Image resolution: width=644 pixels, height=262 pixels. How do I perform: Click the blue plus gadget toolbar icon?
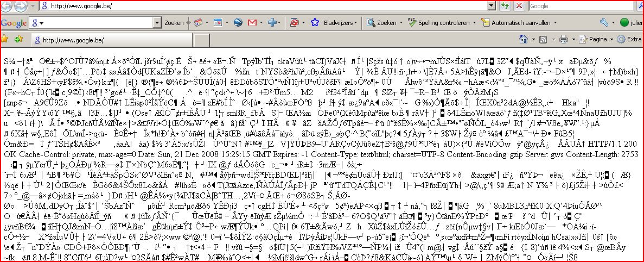[273, 23]
